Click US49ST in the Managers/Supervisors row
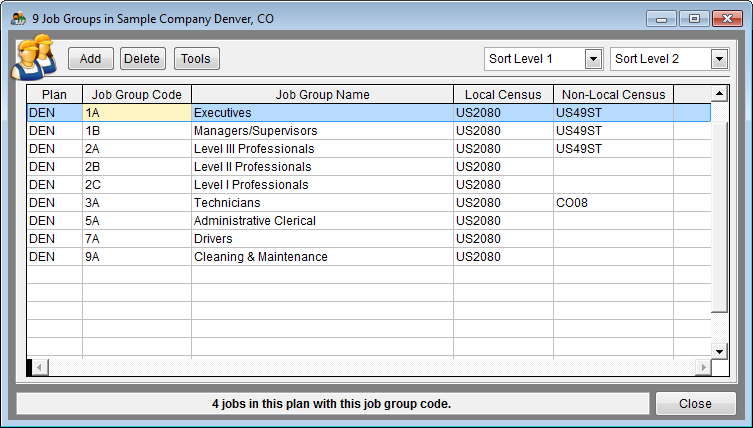Image resolution: width=753 pixels, height=428 pixels. (614, 131)
